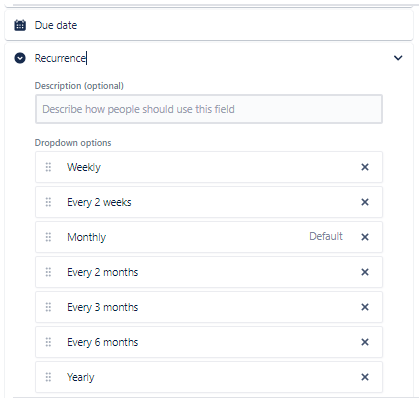The image size is (419, 403).
Task: Click the Every 6 months option text
Action: click(x=103, y=342)
